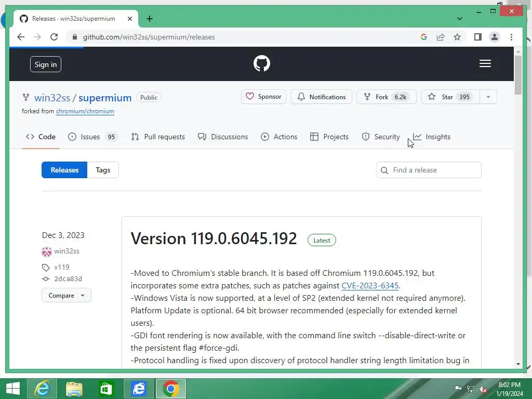Click the muted volume tray icon
This screenshot has width=532, height=399.
coord(483,389)
